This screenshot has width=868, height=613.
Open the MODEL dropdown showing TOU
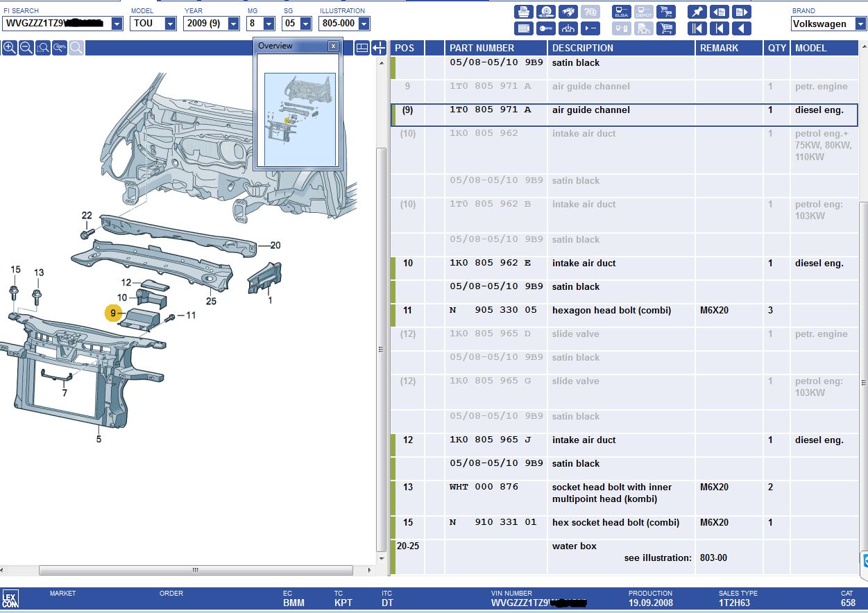coord(171,24)
